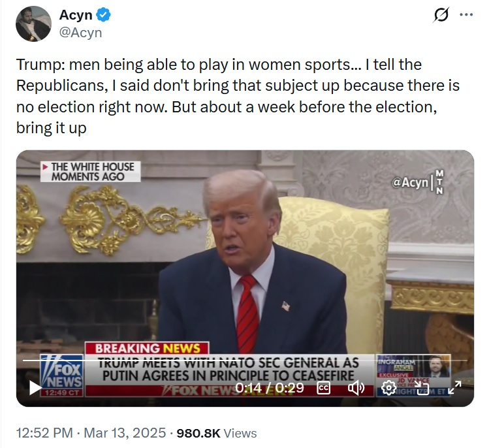Open video settings gear
489x448 pixels.
tap(388, 388)
